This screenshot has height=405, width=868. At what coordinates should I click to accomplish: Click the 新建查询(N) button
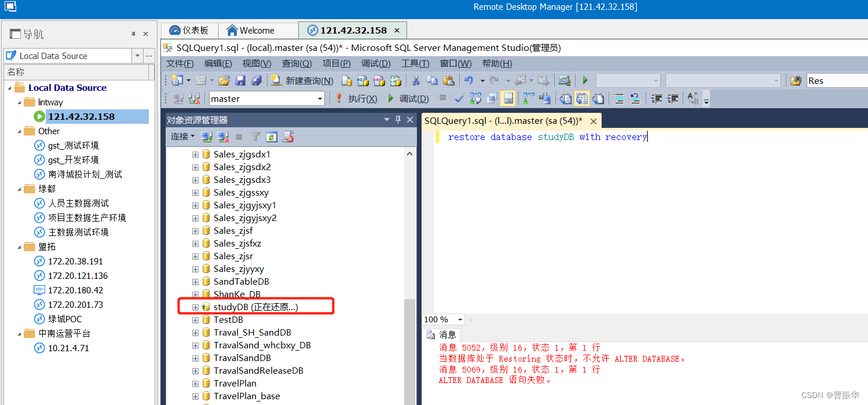point(302,81)
